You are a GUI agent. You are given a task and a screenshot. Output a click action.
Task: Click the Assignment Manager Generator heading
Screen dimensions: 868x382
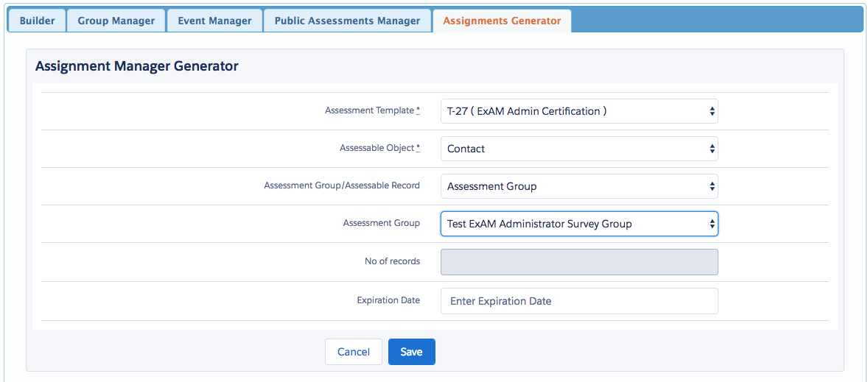coord(137,66)
